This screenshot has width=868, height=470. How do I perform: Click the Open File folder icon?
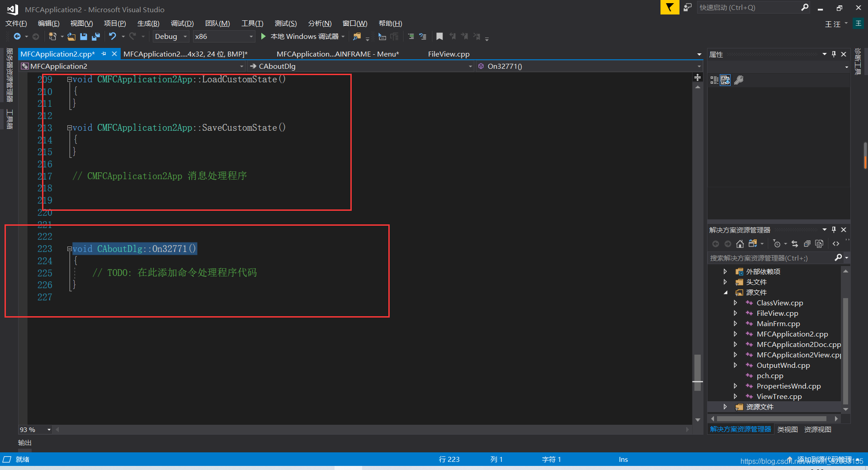tap(71, 36)
